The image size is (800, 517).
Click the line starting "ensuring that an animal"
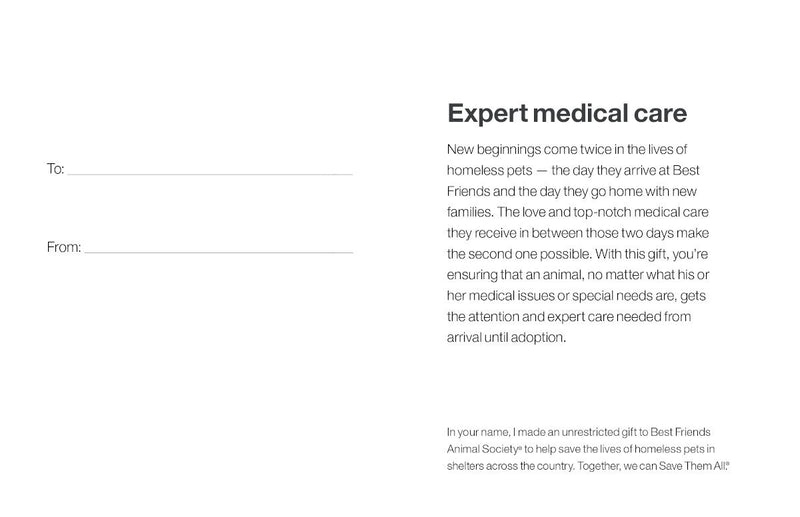pos(578,274)
